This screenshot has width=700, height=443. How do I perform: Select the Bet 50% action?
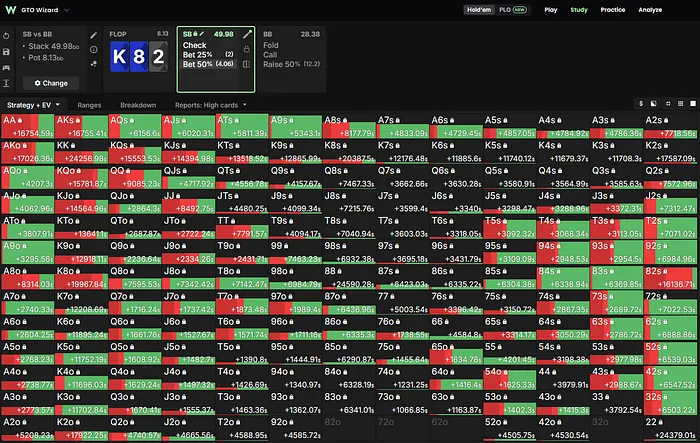pyautogui.click(x=208, y=64)
